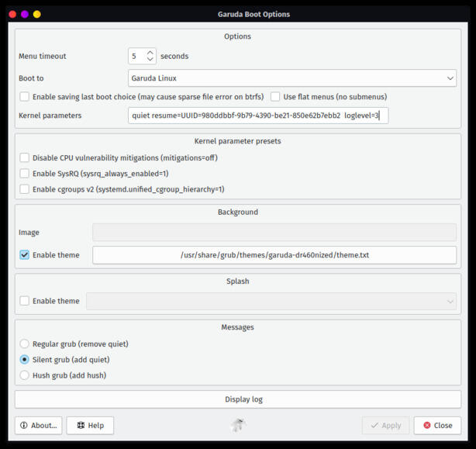Click the grub theme path button
This screenshot has width=476, height=449.
pyautogui.click(x=274, y=255)
